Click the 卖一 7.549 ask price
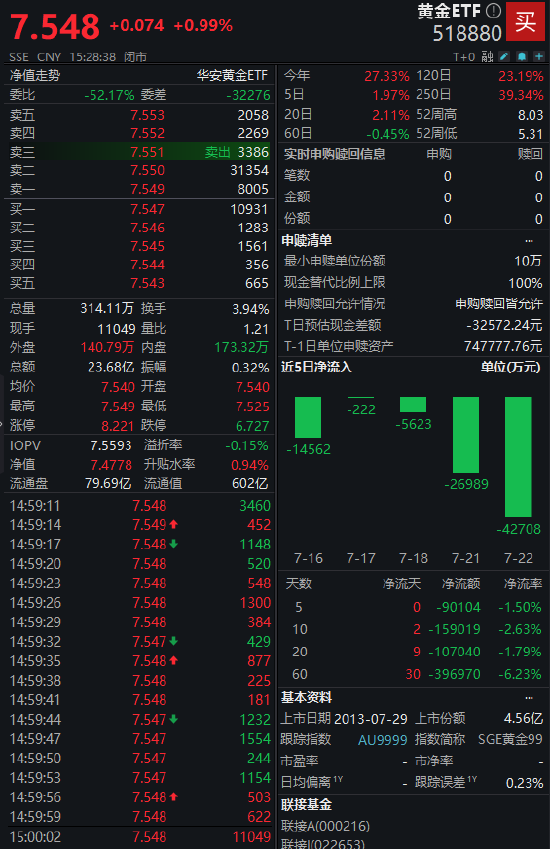 [x=147, y=190]
